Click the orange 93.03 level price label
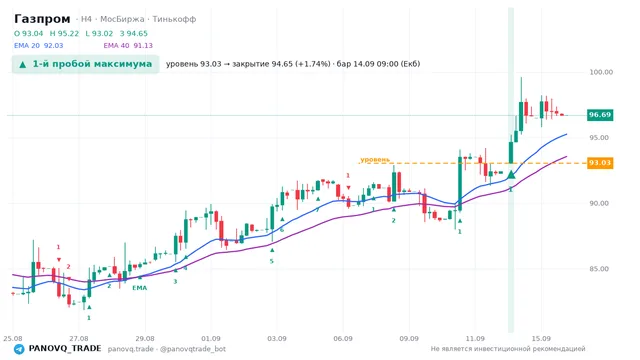640x360 pixels. pos(600,163)
